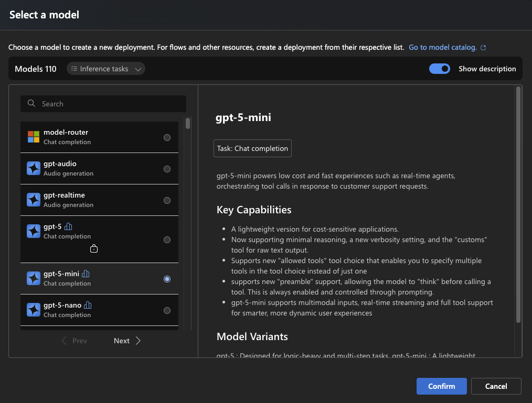
Task: Open the Go to model catalog link
Action: [x=442, y=47]
